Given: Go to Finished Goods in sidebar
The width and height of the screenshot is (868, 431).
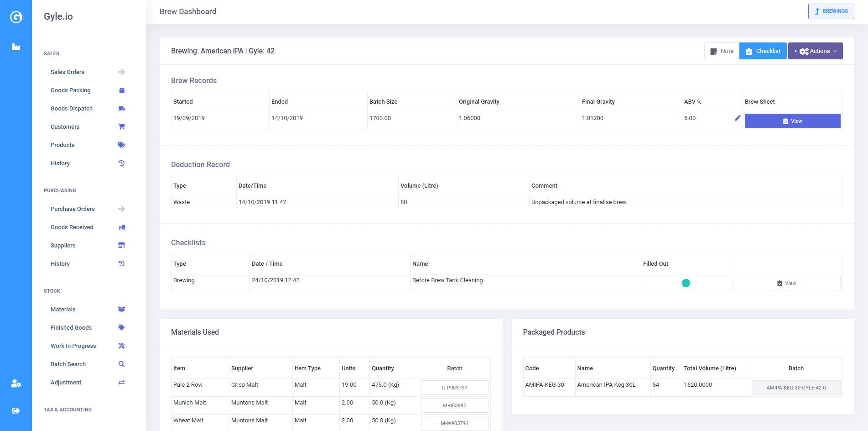Looking at the screenshot, I should 71,327.
